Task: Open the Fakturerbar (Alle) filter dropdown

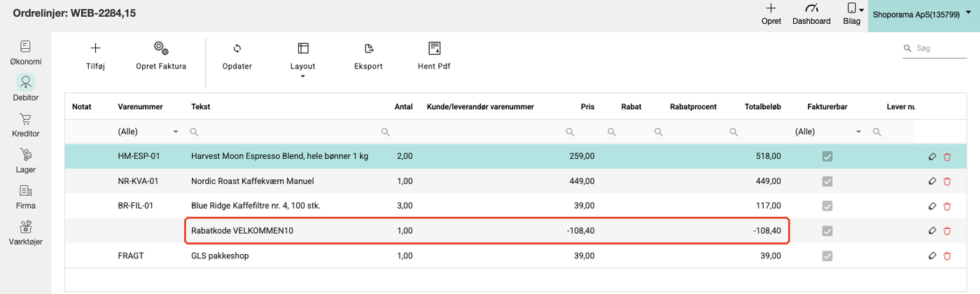Action: [827, 132]
